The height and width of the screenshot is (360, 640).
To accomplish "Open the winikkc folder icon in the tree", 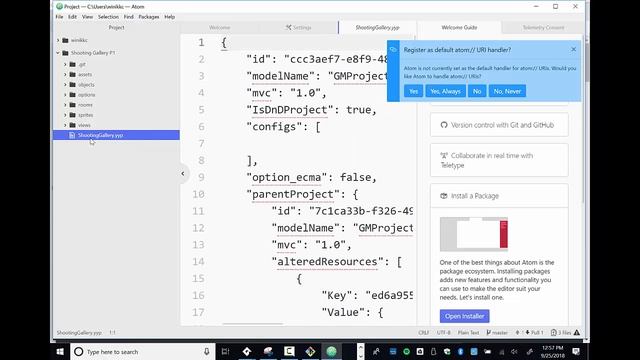I will click(65, 40).
